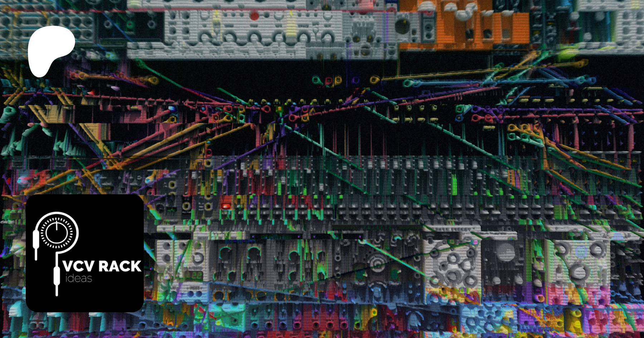Click the round grey scope display
644x338 pixels.
tap(505, 253)
